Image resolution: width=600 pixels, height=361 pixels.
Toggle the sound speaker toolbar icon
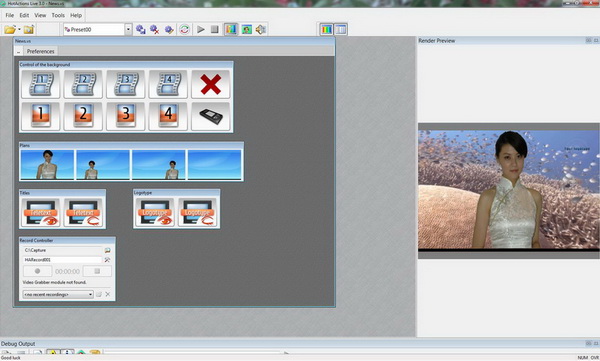[x=261, y=29]
